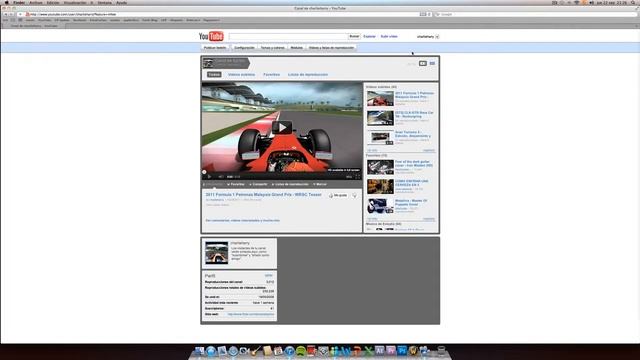
Task: Expand Listas de reproducción option below video
Action: (x=290, y=184)
